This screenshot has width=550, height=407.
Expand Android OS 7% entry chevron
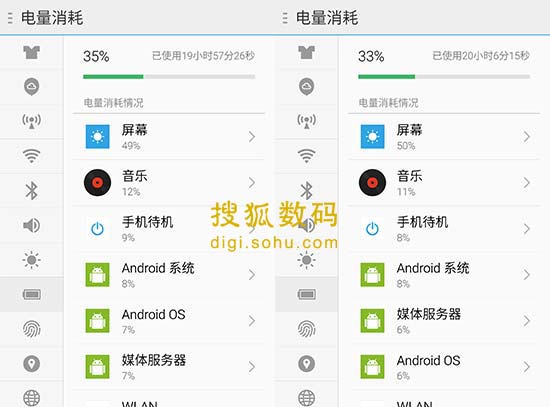click(252, 320)
